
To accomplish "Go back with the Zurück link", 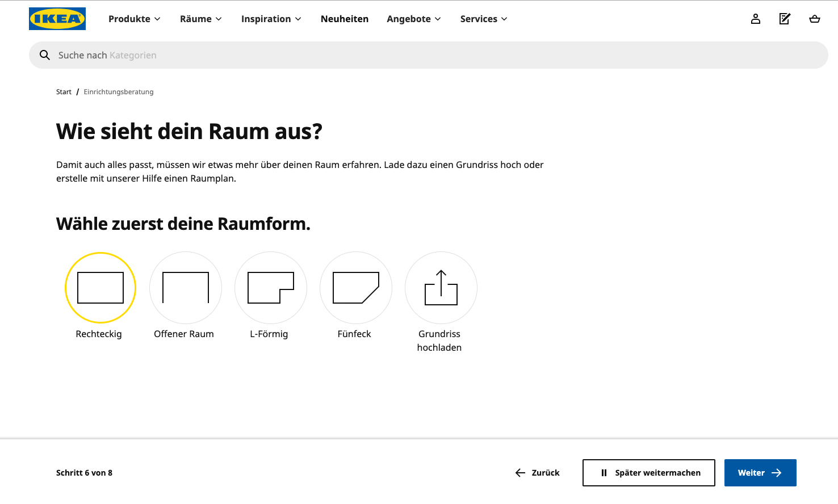I will (x=537, y=473).
